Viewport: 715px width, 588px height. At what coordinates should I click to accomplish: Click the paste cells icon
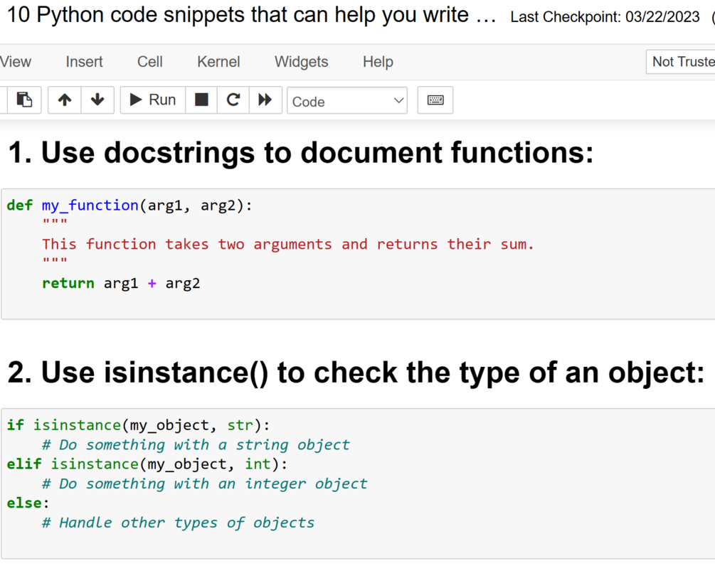pos(23,100)
